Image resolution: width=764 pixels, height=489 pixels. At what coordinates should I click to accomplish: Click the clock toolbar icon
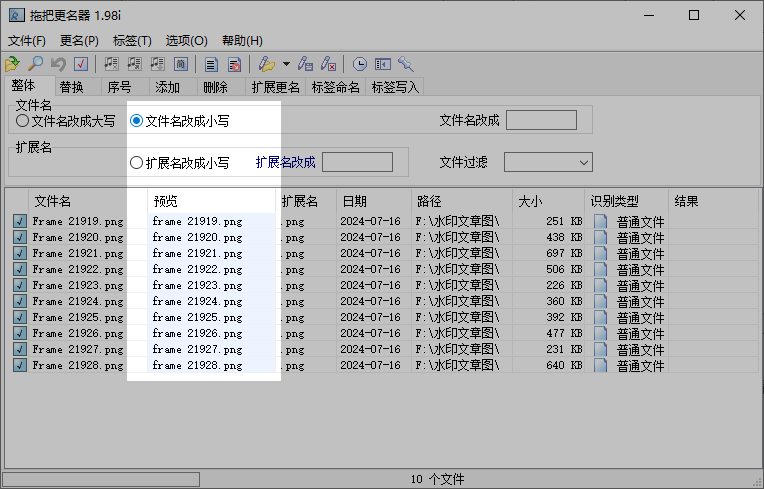pos(360,64)
